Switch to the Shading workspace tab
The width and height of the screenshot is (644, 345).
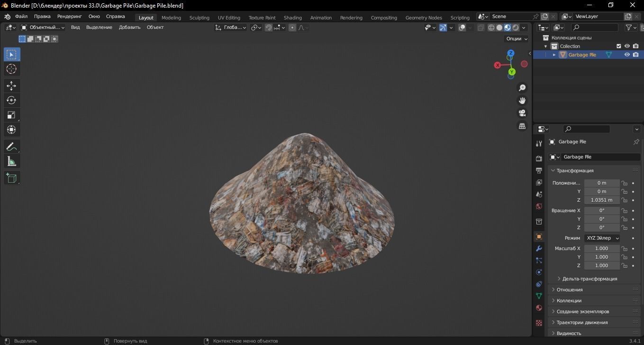[292, 18]
